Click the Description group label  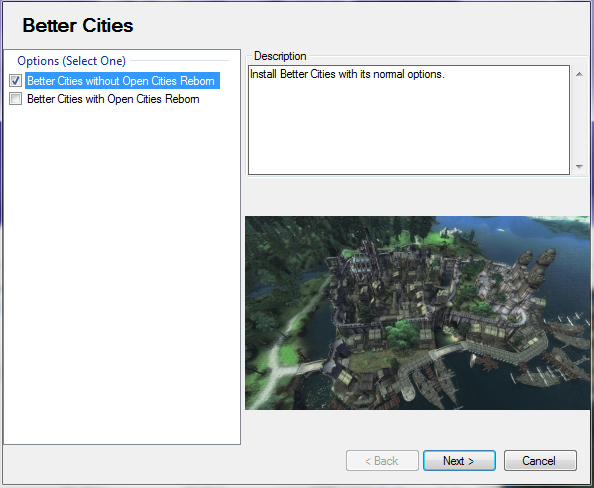[280, 56]
